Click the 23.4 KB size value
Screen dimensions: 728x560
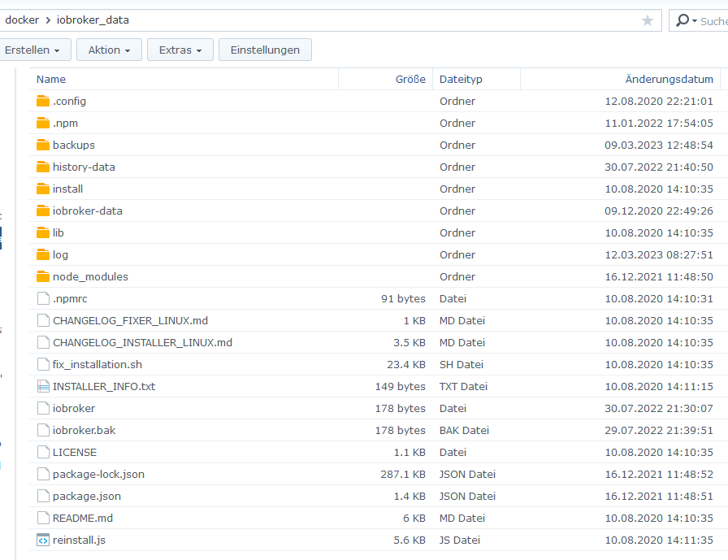pos(406,364)
